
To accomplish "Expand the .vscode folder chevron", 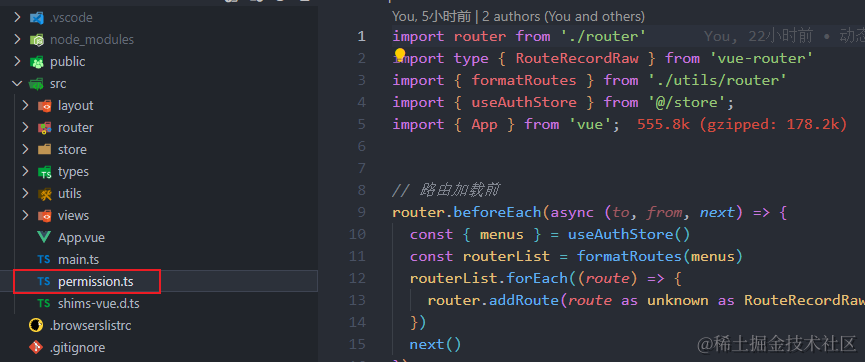I will point(17,18).
